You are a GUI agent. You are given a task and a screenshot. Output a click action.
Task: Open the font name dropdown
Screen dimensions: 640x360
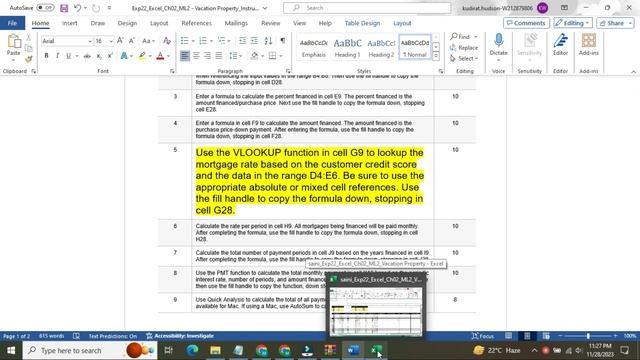tap(90, 41)
